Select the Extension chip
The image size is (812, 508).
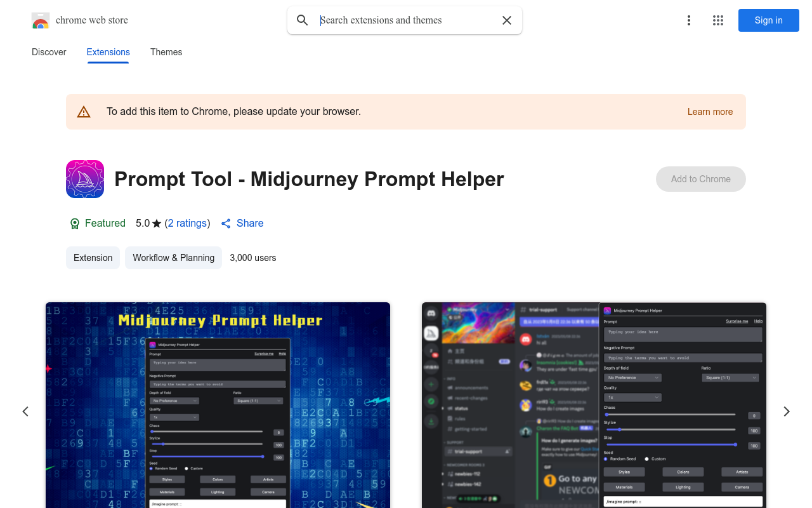click(93, 258)
